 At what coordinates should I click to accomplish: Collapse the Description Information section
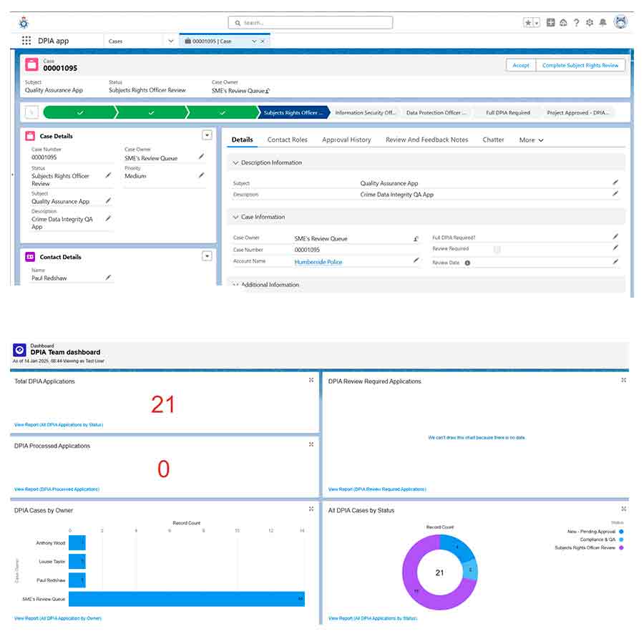point(235,163)
